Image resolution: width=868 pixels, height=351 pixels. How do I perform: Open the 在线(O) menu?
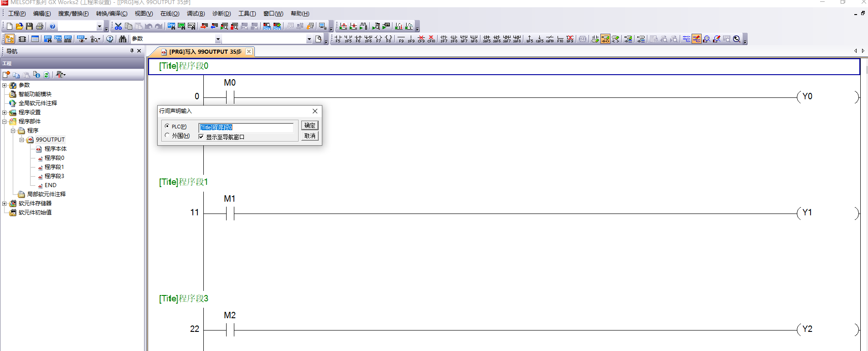coord(170,14)
